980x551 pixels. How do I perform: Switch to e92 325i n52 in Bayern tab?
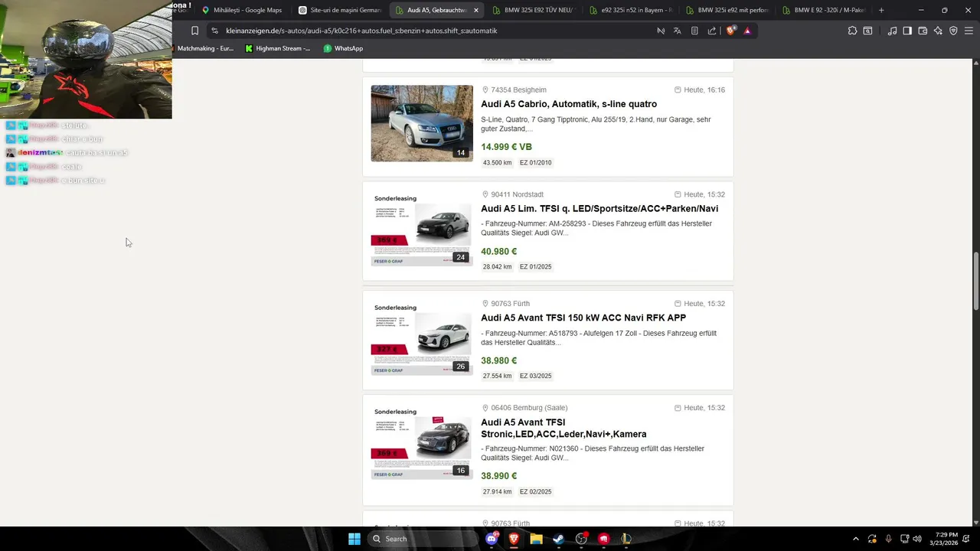631,10
